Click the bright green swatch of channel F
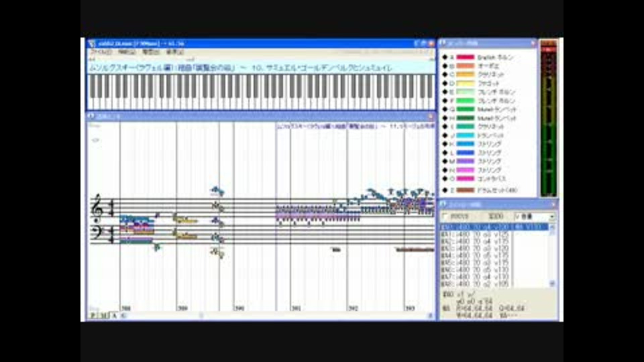The height and width of the screenshot is (362, 644). click(466, 101)
